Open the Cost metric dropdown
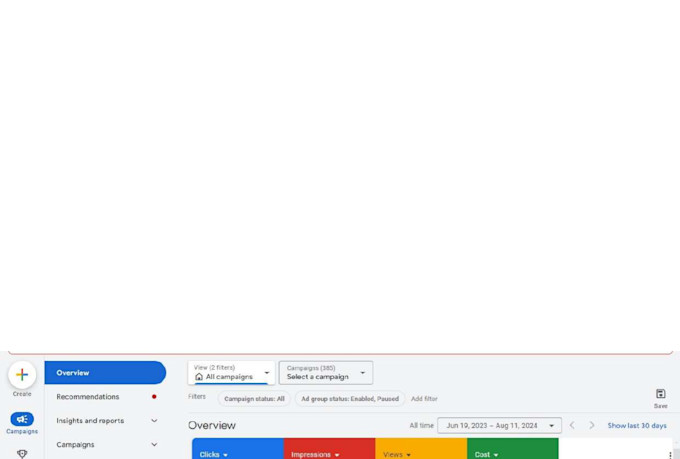This screenshot has width=680, height=459. click(x=486, y=454)
